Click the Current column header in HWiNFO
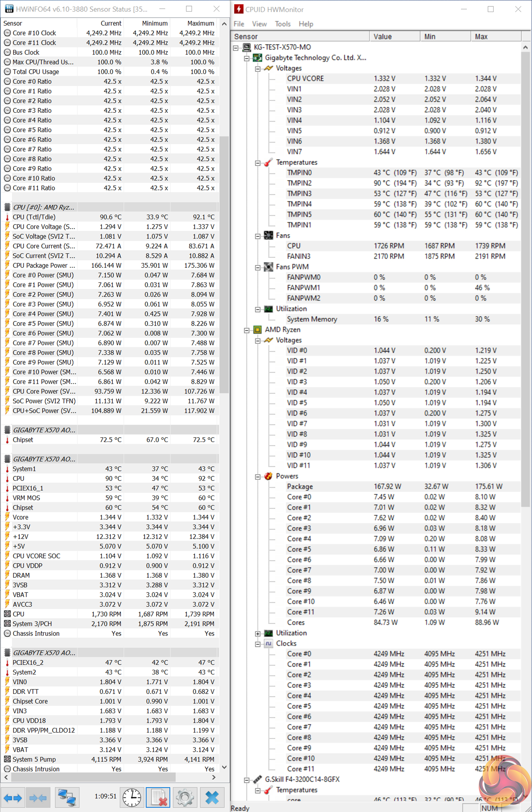 click(x=100, y=23)
